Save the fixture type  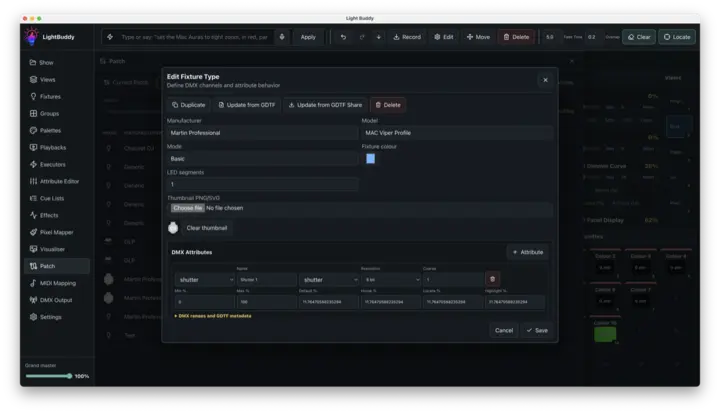click(x=537, y=330)
